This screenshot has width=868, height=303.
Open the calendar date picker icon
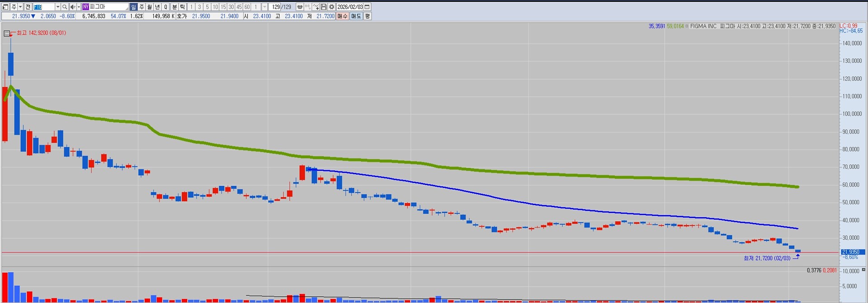[x=367, y=7]
